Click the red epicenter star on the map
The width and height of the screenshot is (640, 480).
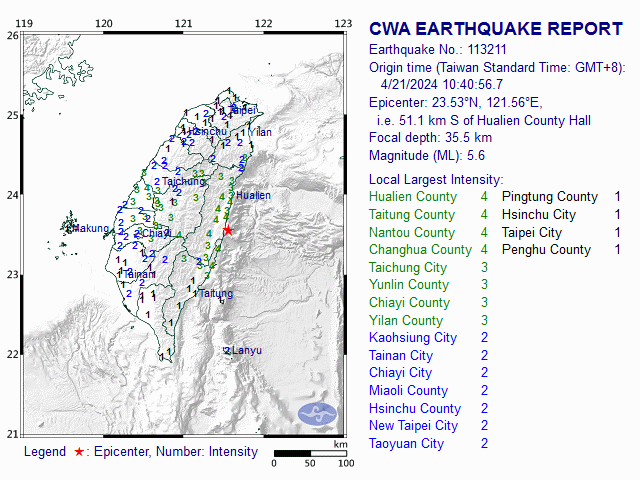coord(227,230)
